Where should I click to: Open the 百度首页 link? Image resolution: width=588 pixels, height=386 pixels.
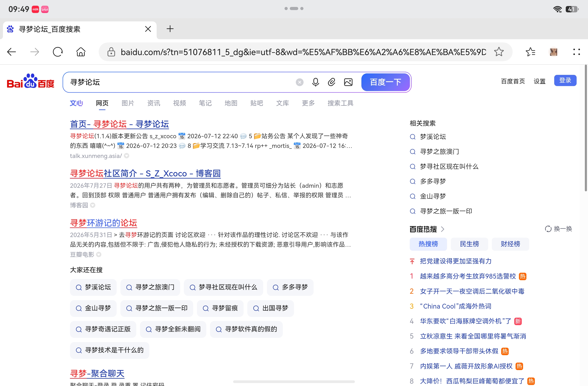point(513,81)
